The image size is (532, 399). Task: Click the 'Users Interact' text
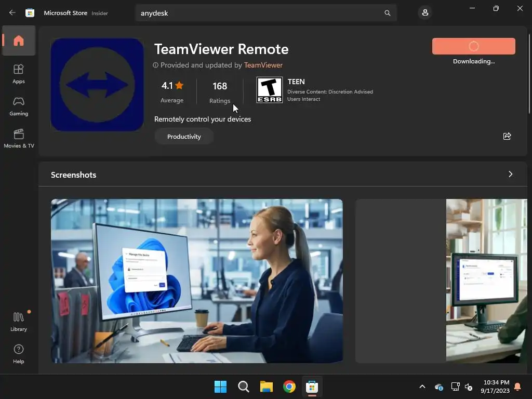click(303, 99)
